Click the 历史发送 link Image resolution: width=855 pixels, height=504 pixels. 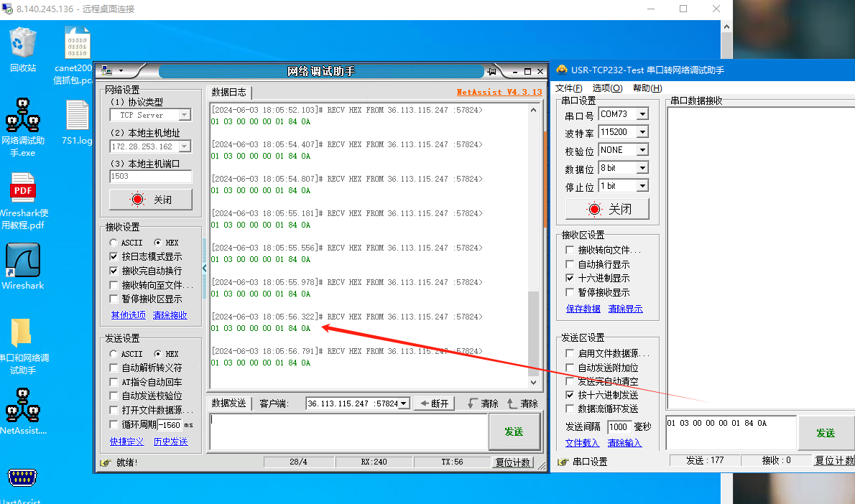coord(170,442)
